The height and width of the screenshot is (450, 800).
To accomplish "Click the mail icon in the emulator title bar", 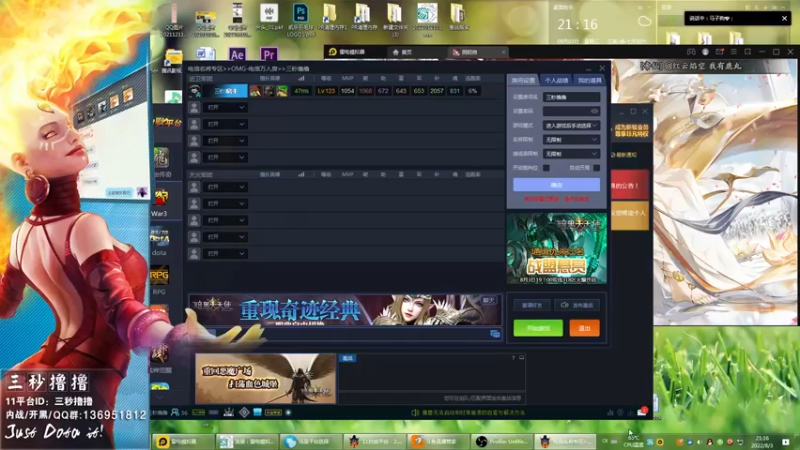I will click(x=719, y=52).
